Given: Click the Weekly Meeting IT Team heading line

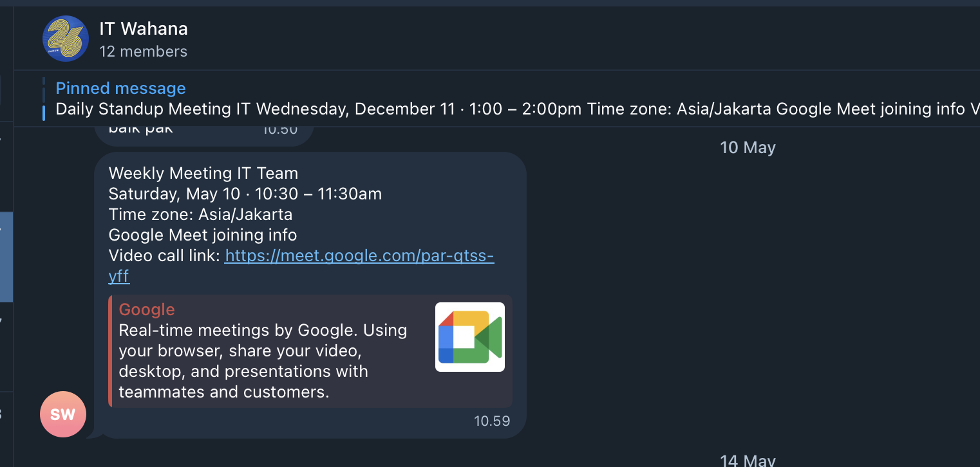Looking at the screenshot, I should pyautogui.click(x=203, y=173).
